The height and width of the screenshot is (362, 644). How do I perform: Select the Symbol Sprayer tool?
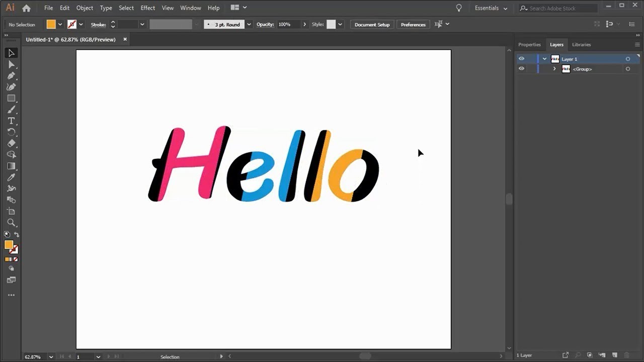click(11, 189)
